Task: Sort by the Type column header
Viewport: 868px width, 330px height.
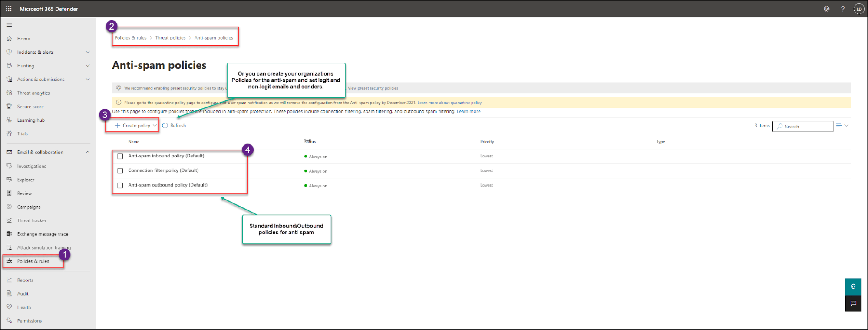Action: (660, 142)
